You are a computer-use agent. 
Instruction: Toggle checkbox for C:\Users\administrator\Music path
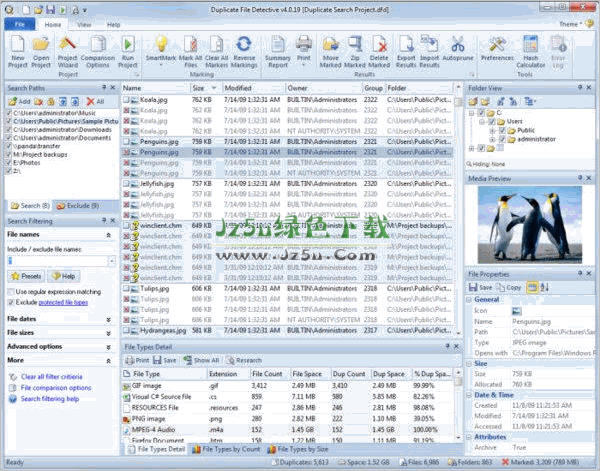tap(9, 113)
